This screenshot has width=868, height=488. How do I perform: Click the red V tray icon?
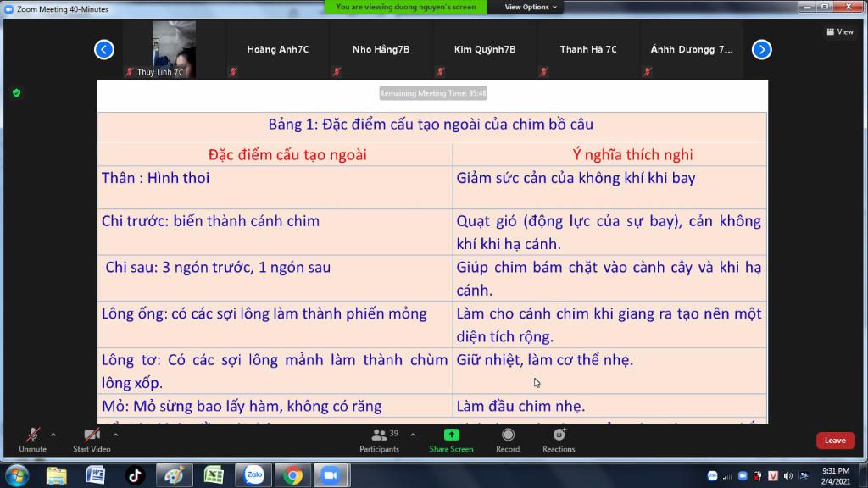click(x=773, y=476)
